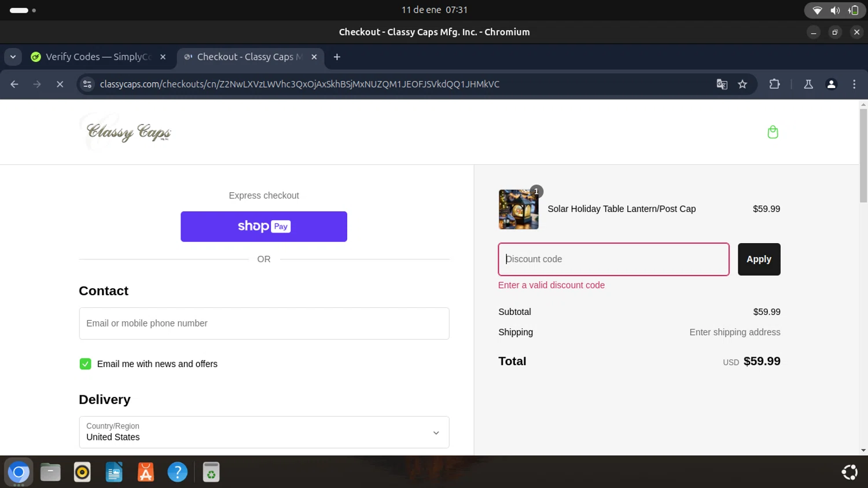This screenshot has height=488, width=868.
Task: Open the clock and calendar menu
Action: click(x=435, y=10)
